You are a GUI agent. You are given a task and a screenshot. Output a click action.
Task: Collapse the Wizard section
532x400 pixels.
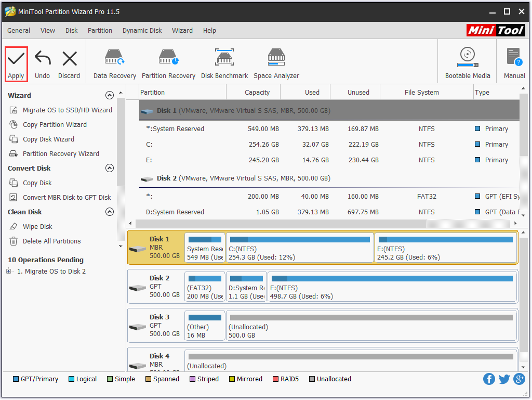(109, 95)
